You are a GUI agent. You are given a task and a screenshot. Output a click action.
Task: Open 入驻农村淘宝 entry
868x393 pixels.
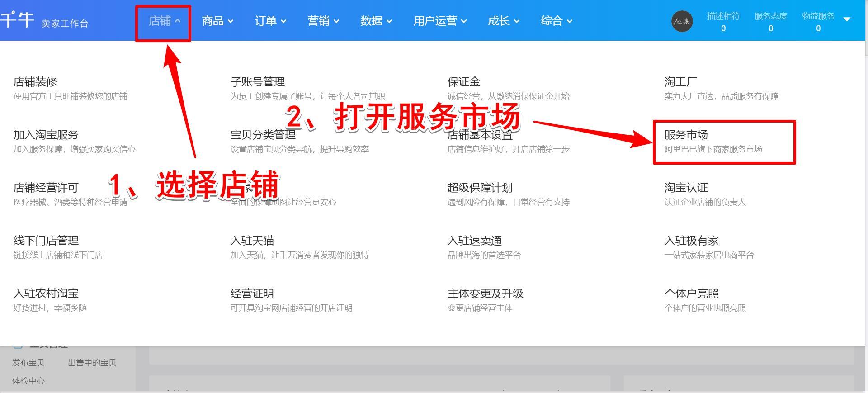click(46, 294)
